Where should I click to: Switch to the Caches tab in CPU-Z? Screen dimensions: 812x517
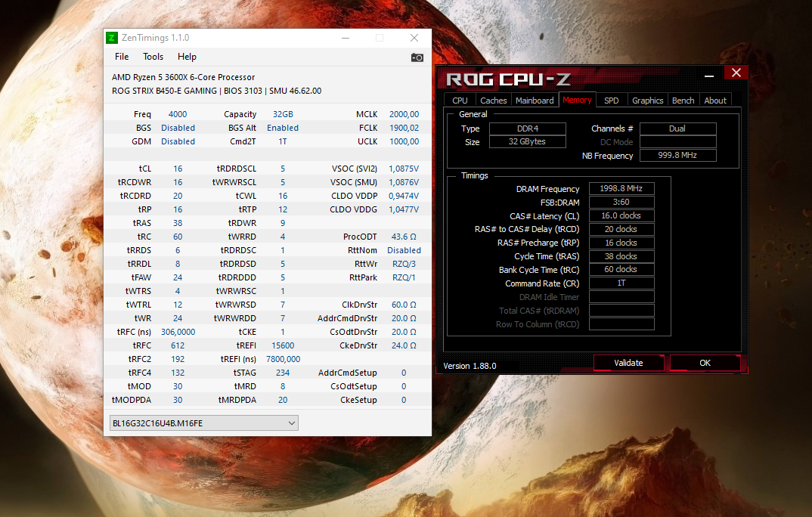[x=494, y=101]
